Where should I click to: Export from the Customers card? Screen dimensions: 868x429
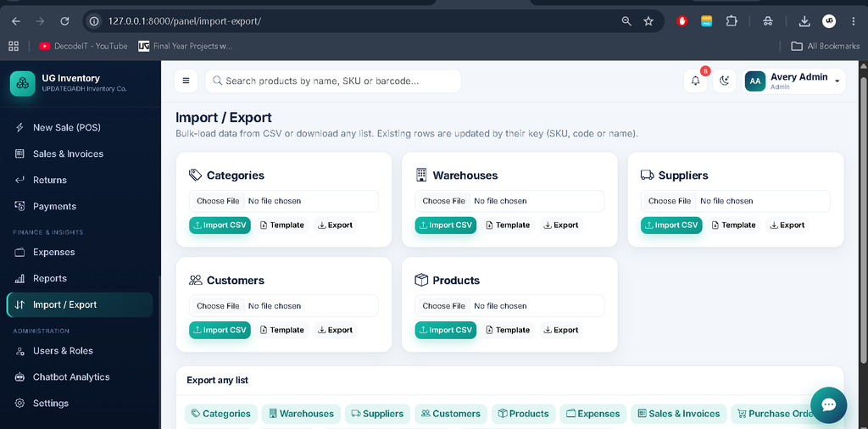[x=336, y=330]
